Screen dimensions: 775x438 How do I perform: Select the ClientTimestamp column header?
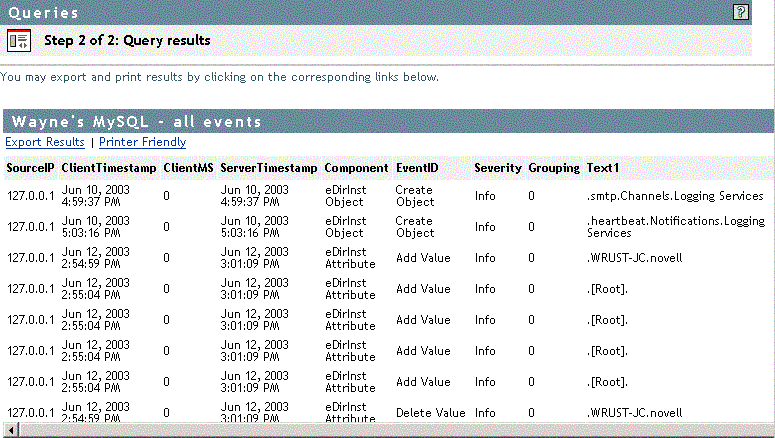108,168
